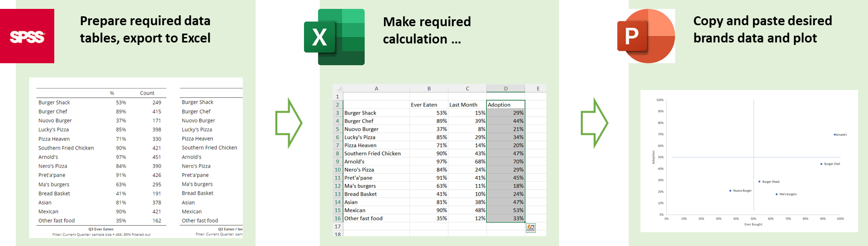Click Excel cell A8 'Southern Fried Chicken'
This screenshot has height=246, width=868.
[x=376, y=154]
